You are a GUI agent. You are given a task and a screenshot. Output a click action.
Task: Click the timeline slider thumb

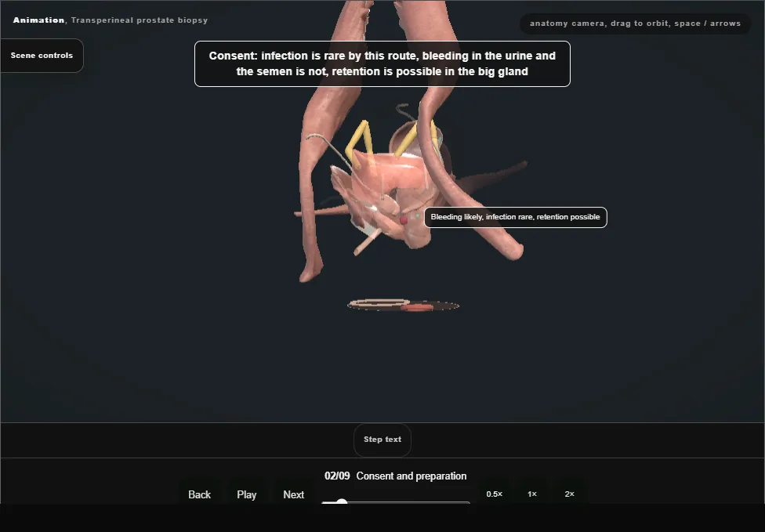(342, 502)
